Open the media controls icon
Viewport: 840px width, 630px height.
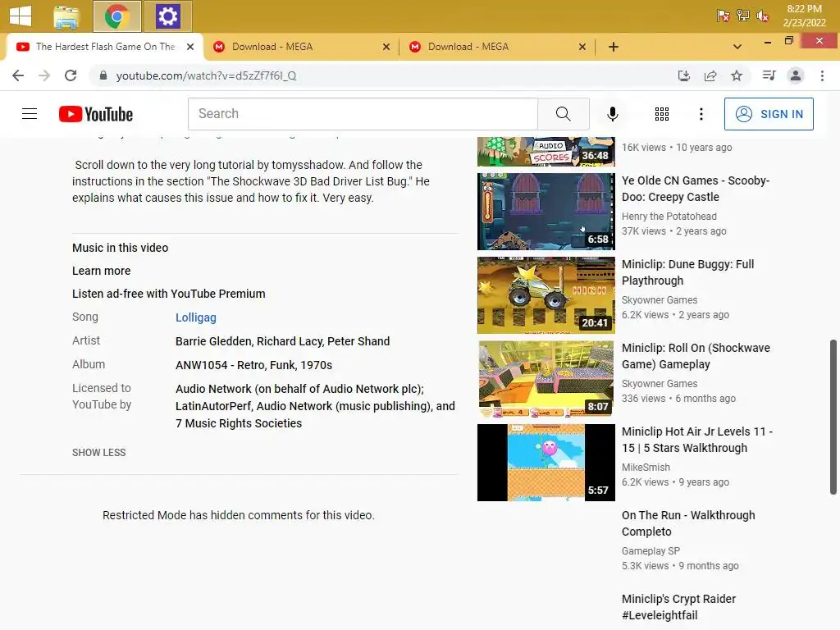(769, 75)
